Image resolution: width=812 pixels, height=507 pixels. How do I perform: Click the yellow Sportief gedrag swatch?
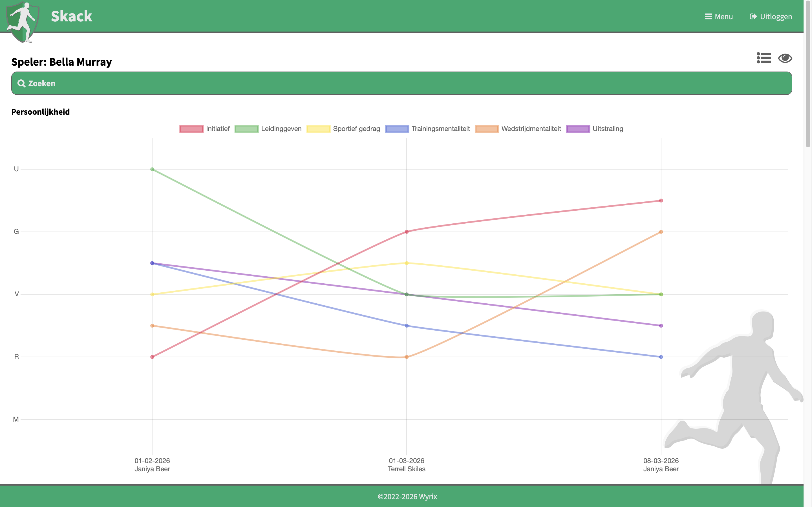[x=318, y=129]
